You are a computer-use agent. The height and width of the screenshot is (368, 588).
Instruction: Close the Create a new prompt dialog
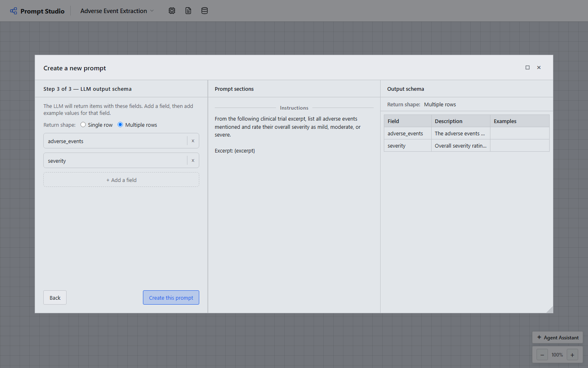point(539,67)
